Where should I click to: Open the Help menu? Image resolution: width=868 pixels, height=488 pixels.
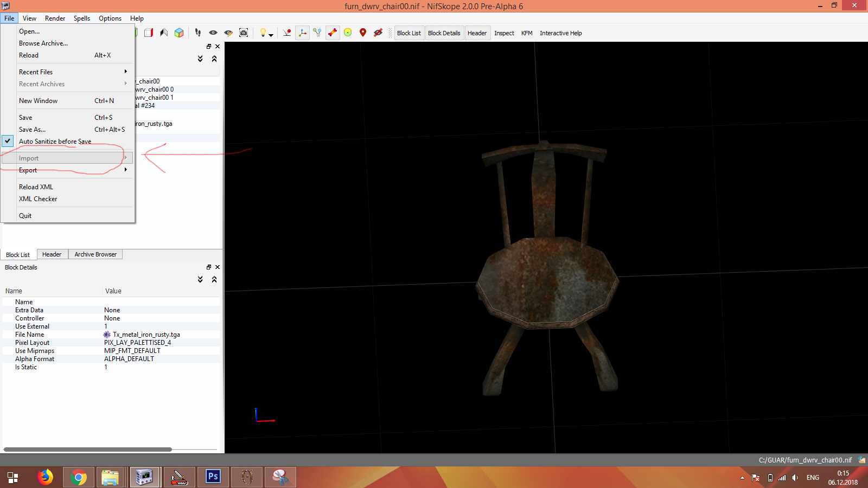[x=137, y=18]
